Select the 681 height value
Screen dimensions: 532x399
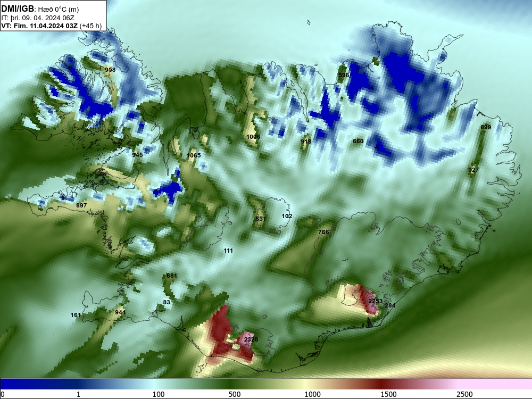tap(172, 276)
